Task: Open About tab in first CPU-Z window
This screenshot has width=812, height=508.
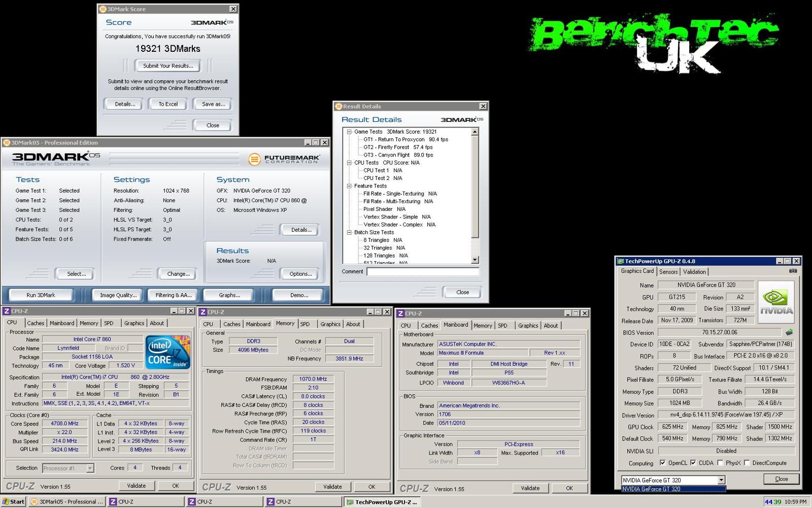Action: pyautogui.click(x=157, y=323)
